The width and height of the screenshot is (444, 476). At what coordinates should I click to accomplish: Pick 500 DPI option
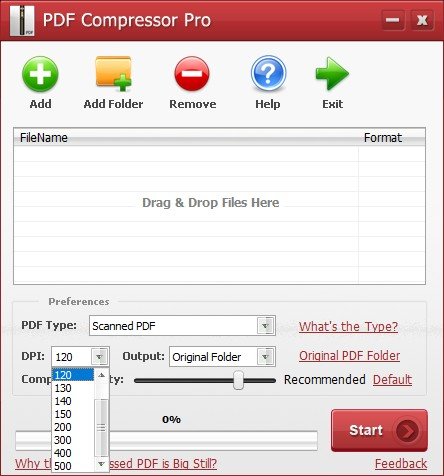(x=63, y=466)
